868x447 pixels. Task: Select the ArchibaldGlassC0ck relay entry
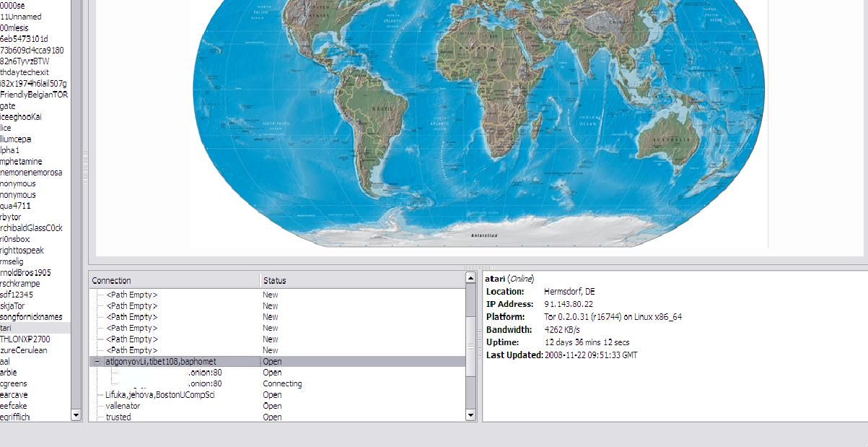coord(31,228)
